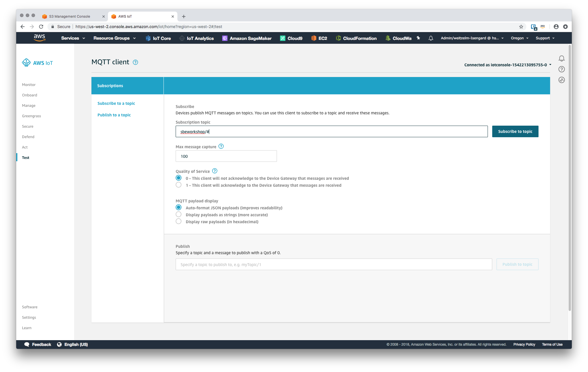Click the page vertical scrollbar
The image size is (588, 372).
[x=570, y=178]
